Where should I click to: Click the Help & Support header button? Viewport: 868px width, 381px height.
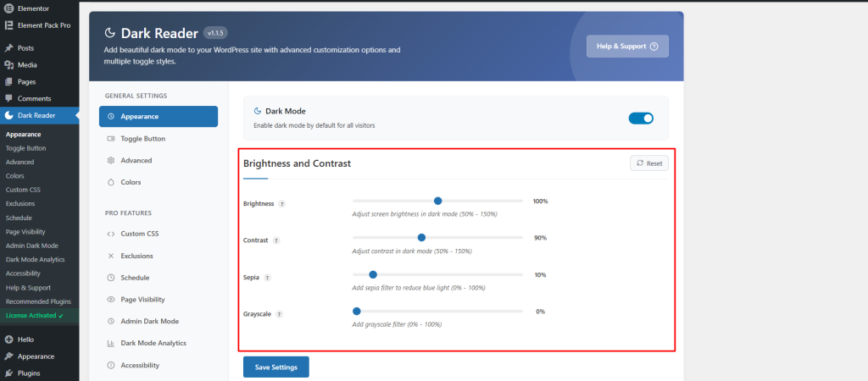628,47
